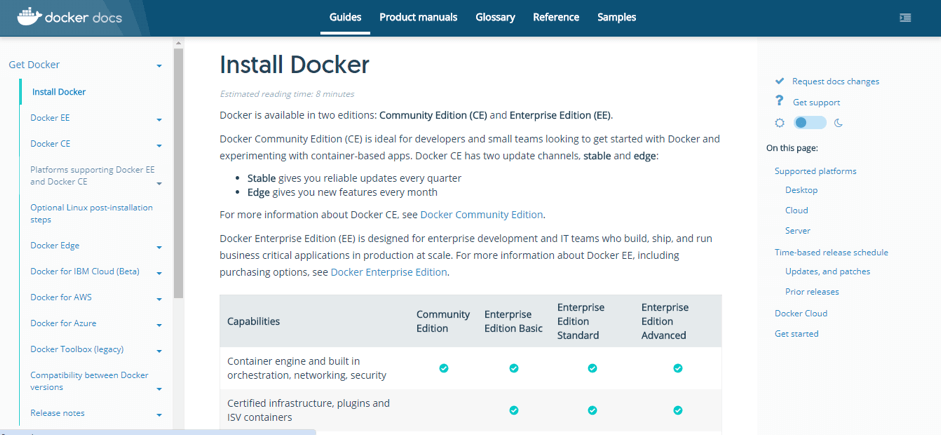Click Enterprise Edition Standard checkmark in Certified infrastructure row

coord(592,410)
